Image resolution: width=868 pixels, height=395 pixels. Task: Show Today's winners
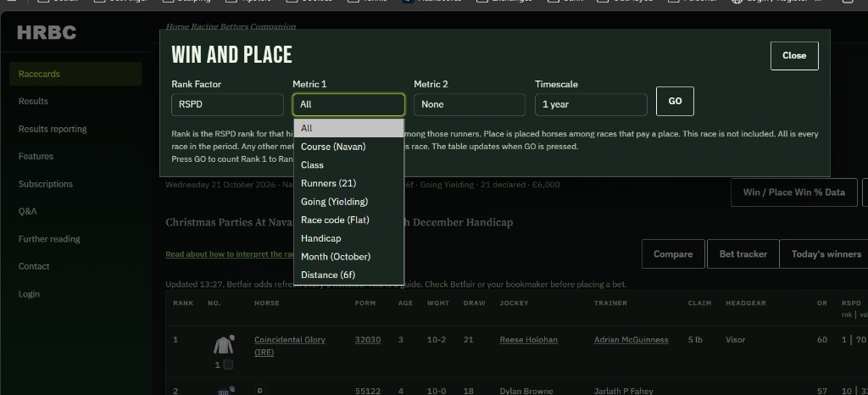click(826, 254)
